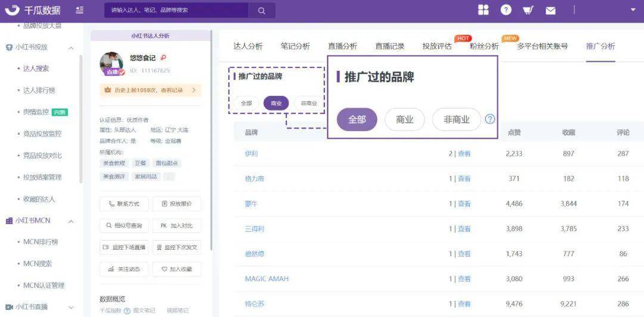644x317 pixels.
Task: Open the 格力高 brand link
Action: click(255, 179)
